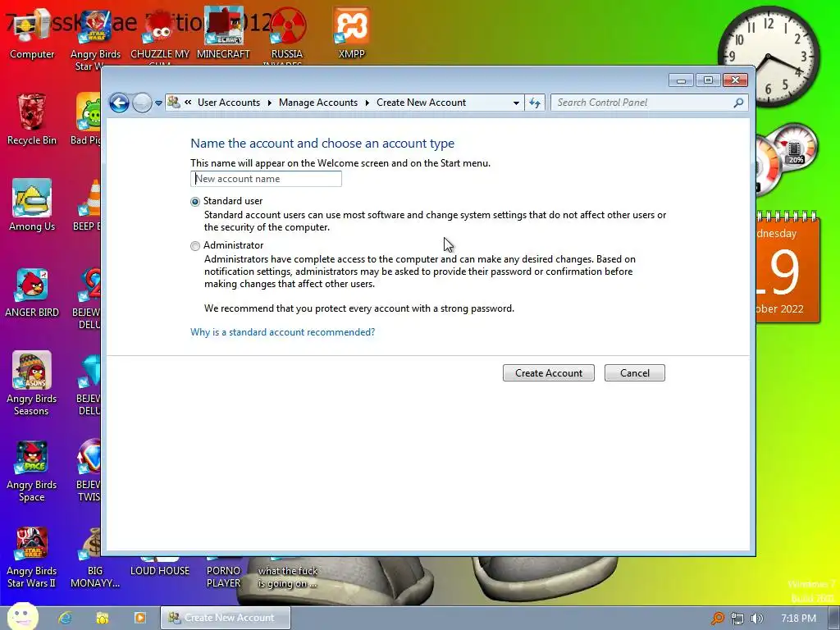Image resolution: width=840 pixels, height=630 pixels.
Task: Click the Cancel button
Action: 635,373
